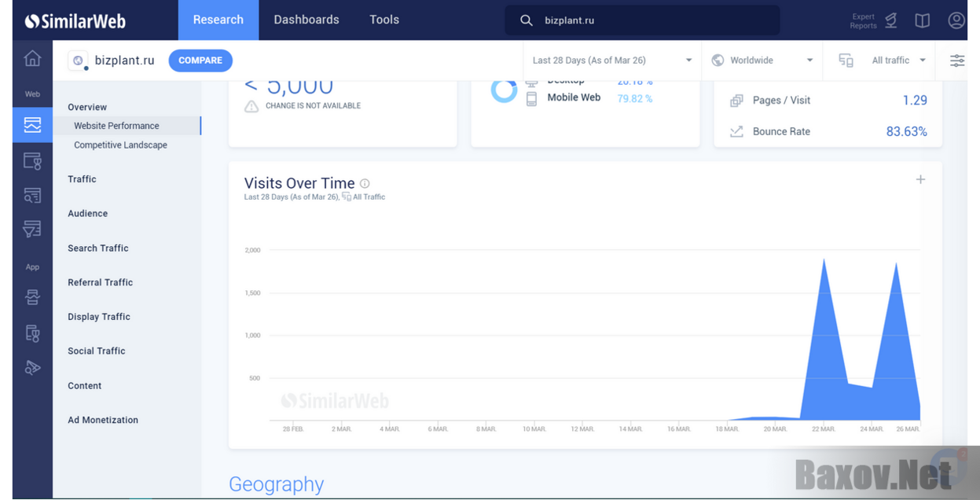Click the COMPARE button
The image size is (980, 500).
tap(200, 61)
